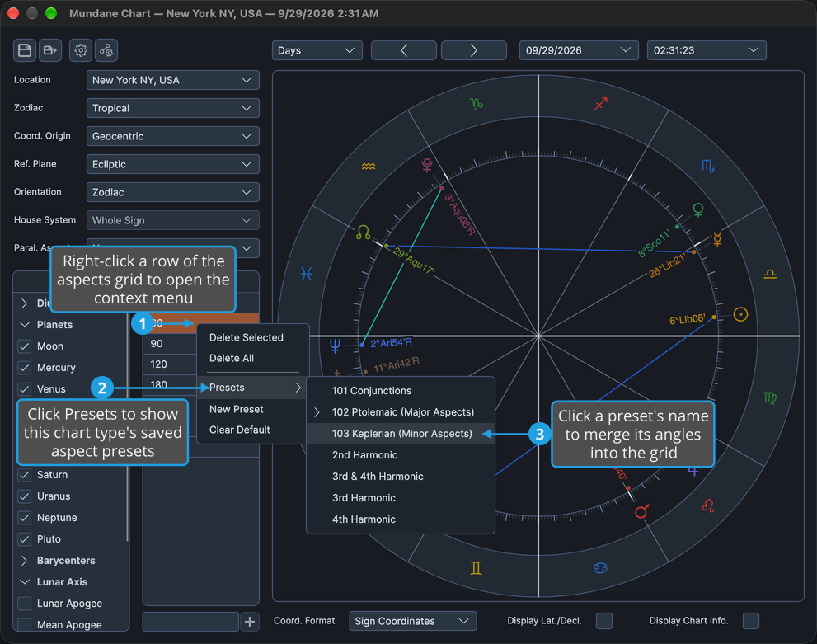
Task: Click the Libra sign symbol
Action: pos(770,274)
